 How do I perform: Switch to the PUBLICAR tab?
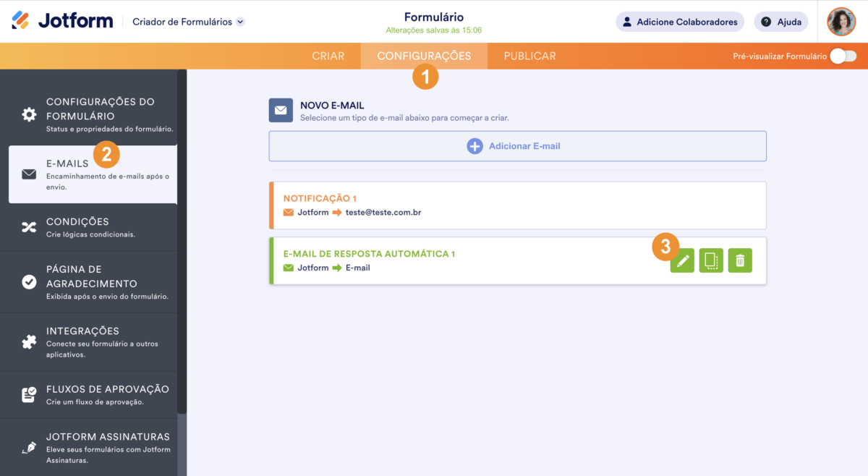(x=529, y=56)
